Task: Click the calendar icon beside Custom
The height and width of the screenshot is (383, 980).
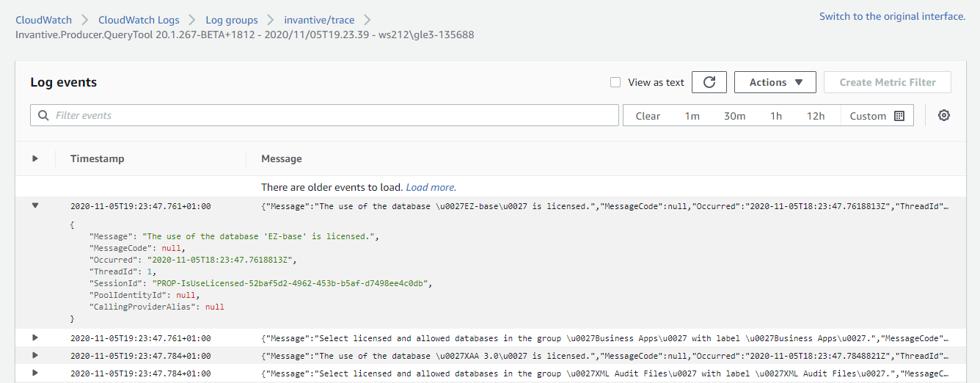Action: (x=899, y=116)
